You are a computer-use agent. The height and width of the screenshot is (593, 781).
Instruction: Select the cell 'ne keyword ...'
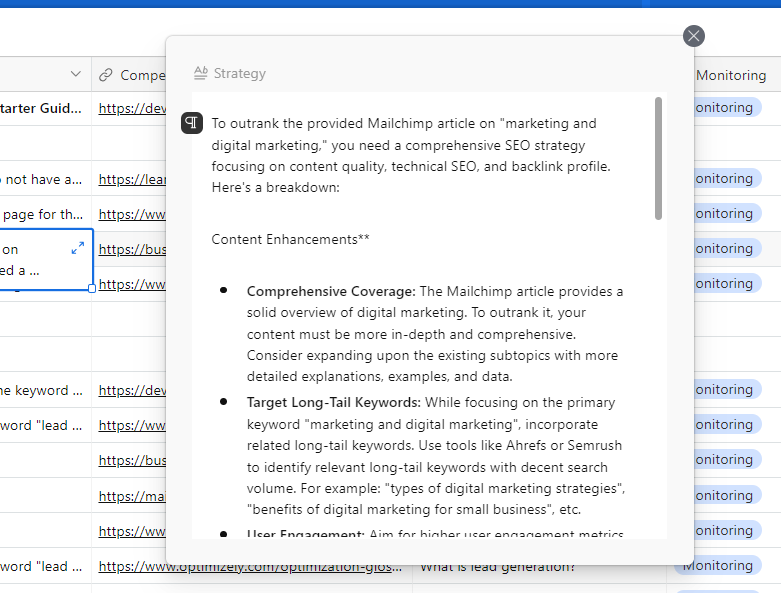point(45,390)
